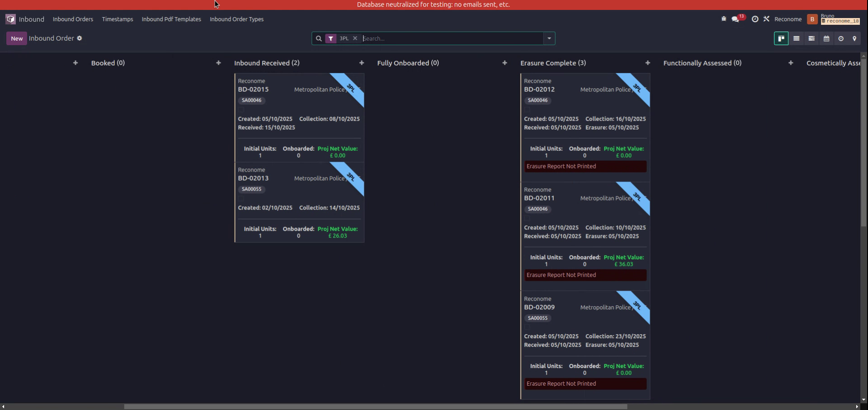
Task: Tick the checkbox on card BD-02015
Action: 241,110
